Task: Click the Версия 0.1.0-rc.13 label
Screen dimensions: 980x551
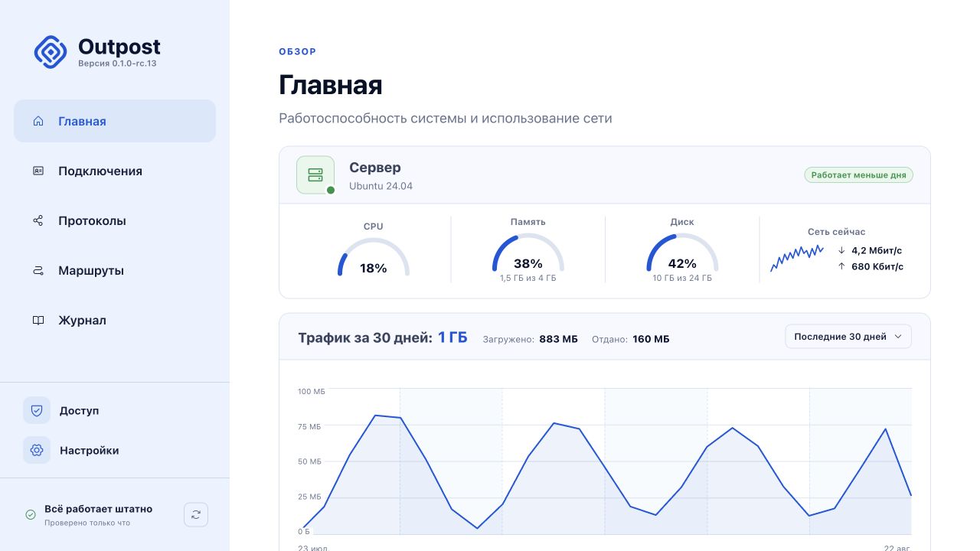Action: click(x=117, y=64)
